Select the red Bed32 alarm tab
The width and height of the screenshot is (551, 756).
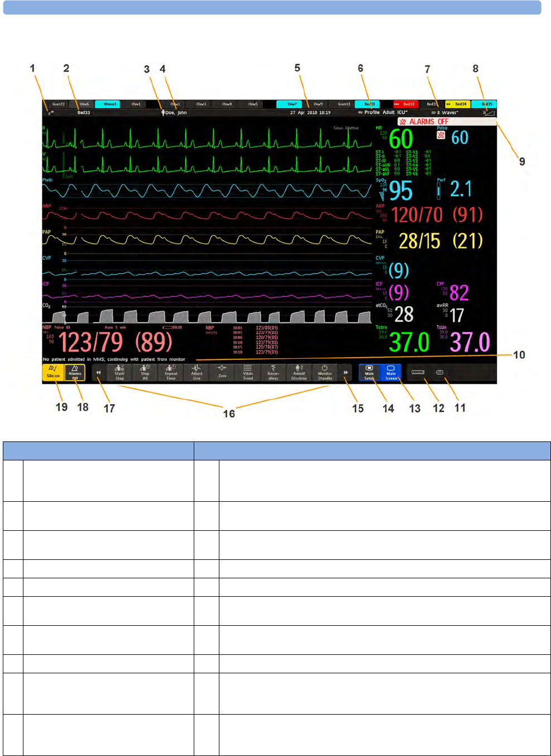click(x=406, y=104)
